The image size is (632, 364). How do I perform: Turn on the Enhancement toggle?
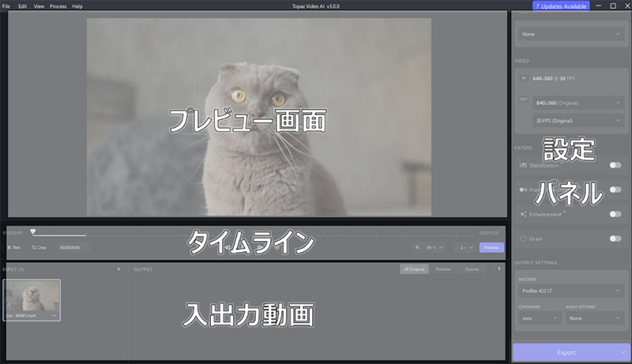(x=615, y=214)
